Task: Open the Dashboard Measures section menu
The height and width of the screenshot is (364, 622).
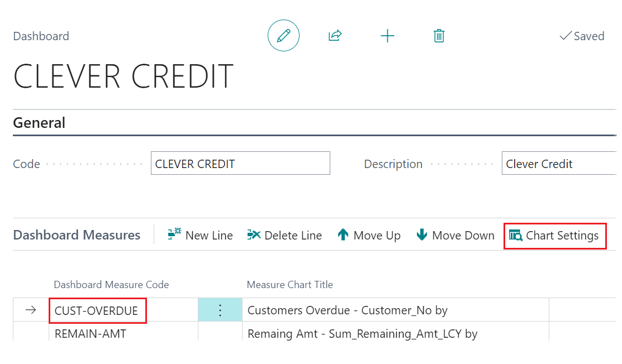Action: [77, 235]
